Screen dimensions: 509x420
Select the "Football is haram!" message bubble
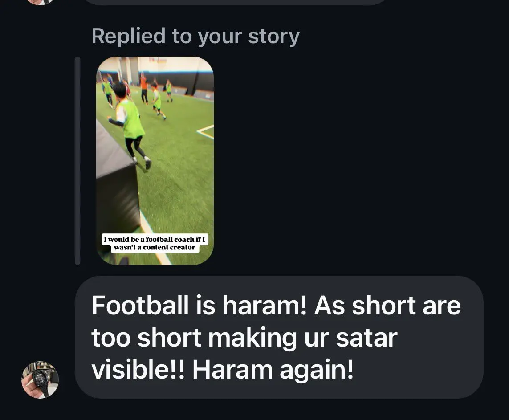point(279,337)
